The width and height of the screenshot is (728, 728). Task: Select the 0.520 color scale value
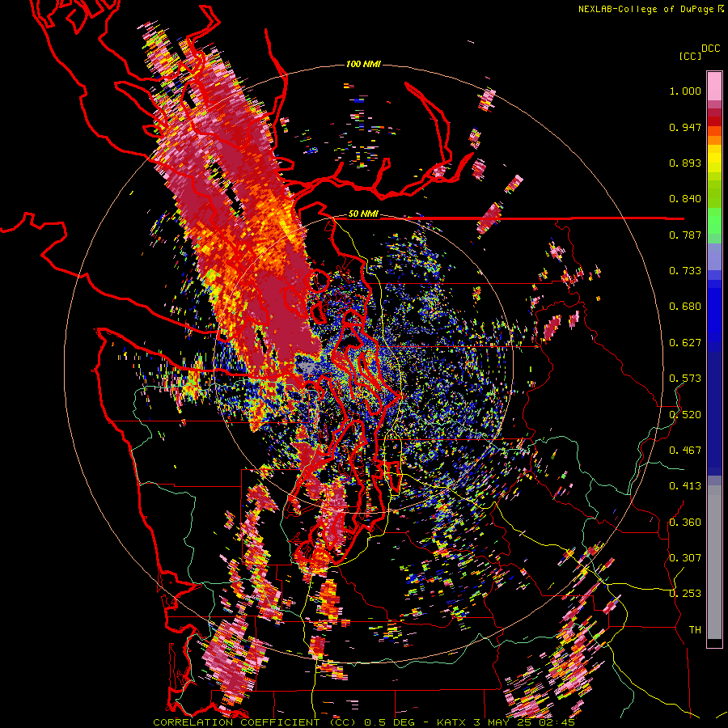point(685,415)
